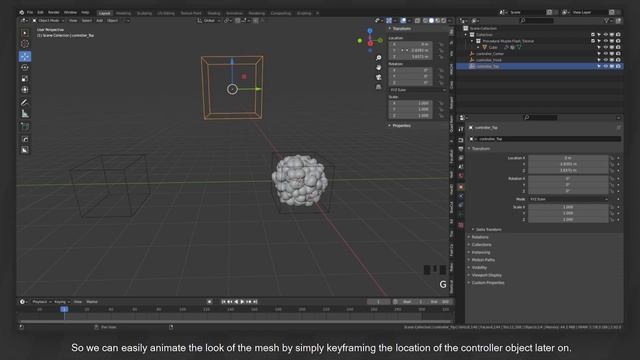Open the Output properties tab icon
The height and width of the screenshot is (360, 640).
pos(461,149)
